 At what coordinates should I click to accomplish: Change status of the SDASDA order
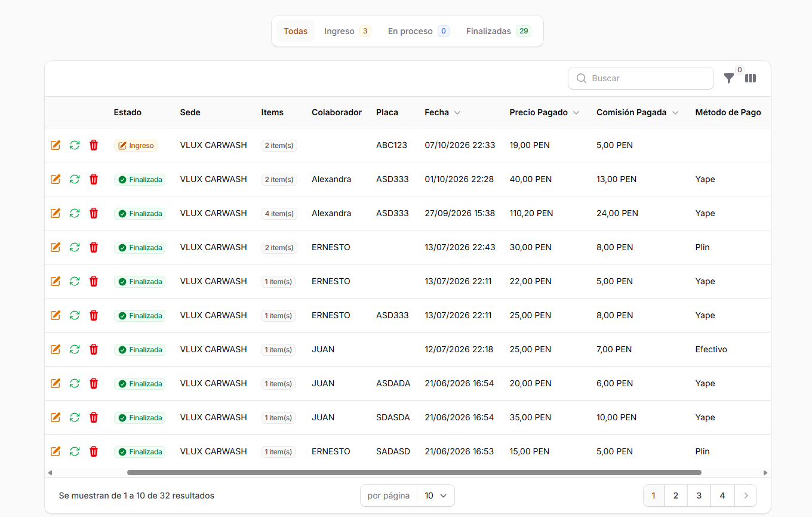point(75,417)
